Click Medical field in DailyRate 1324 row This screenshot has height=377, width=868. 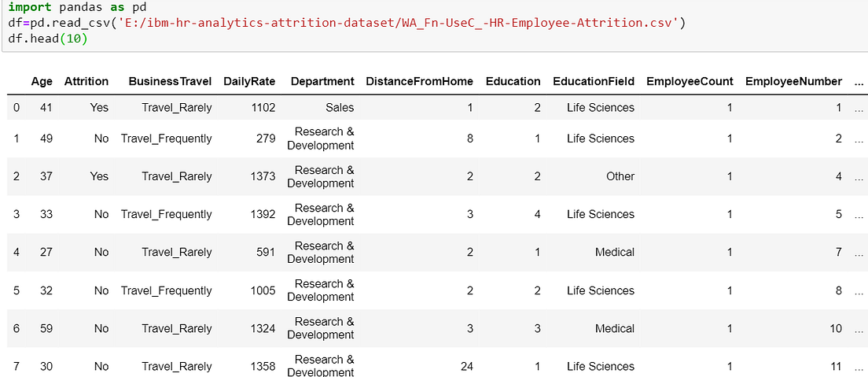[x=615, y=328]
